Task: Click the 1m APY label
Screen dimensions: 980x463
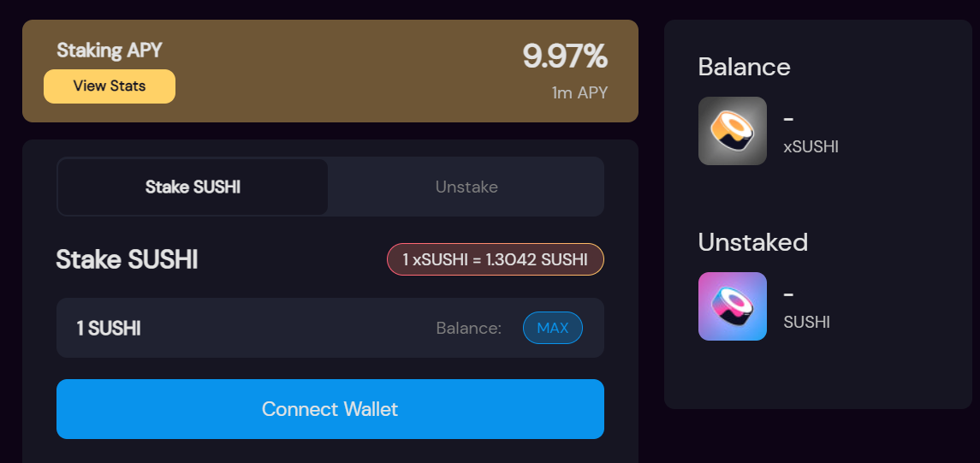Action: coord(579,92)
